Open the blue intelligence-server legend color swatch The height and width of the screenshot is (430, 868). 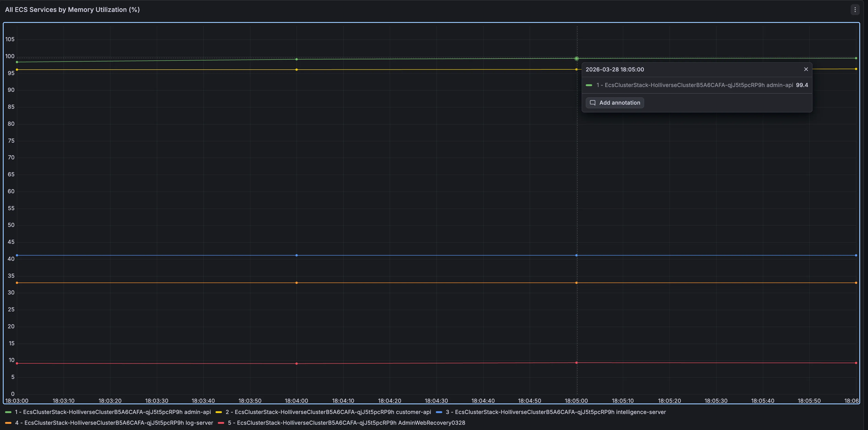click(x=439, y=412)
